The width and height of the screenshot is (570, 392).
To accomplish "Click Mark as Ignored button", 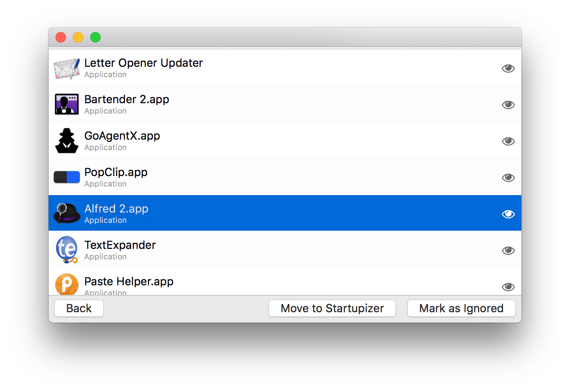I will pos(462,308).
